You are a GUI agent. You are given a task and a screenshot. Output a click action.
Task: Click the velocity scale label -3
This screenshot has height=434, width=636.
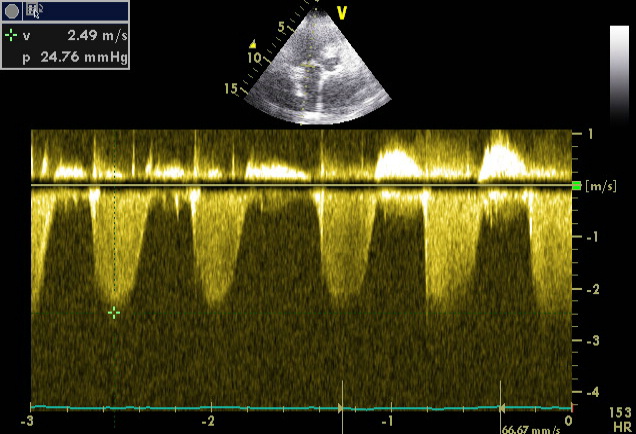coord(593,340)
